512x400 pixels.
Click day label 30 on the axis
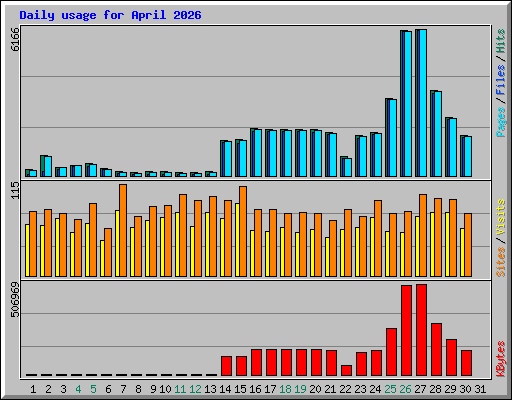[465, 389]
